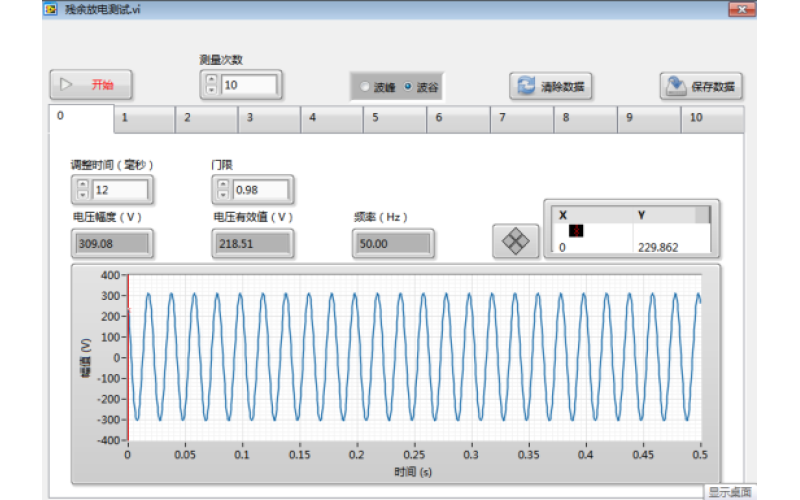
Task: Open tab 10
Action: coord(711,118)
